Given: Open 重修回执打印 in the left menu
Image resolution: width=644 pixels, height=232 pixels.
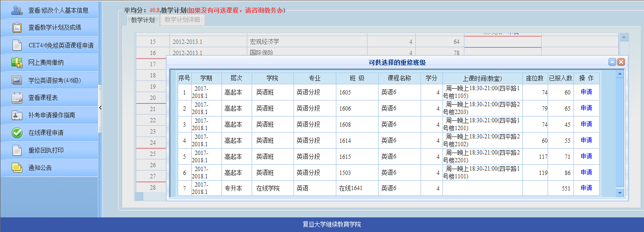Looking at the screenshot, I should (x=46, y=150).
